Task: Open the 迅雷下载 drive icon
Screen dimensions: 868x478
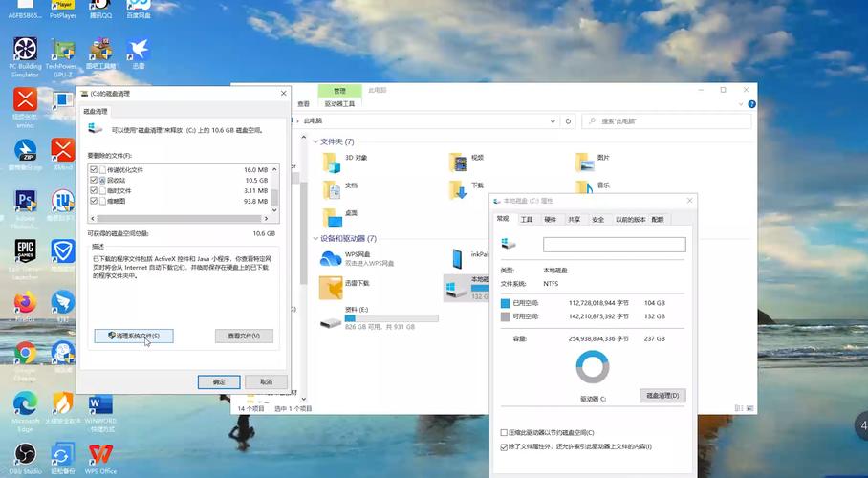Action: [x=331, y=287]
